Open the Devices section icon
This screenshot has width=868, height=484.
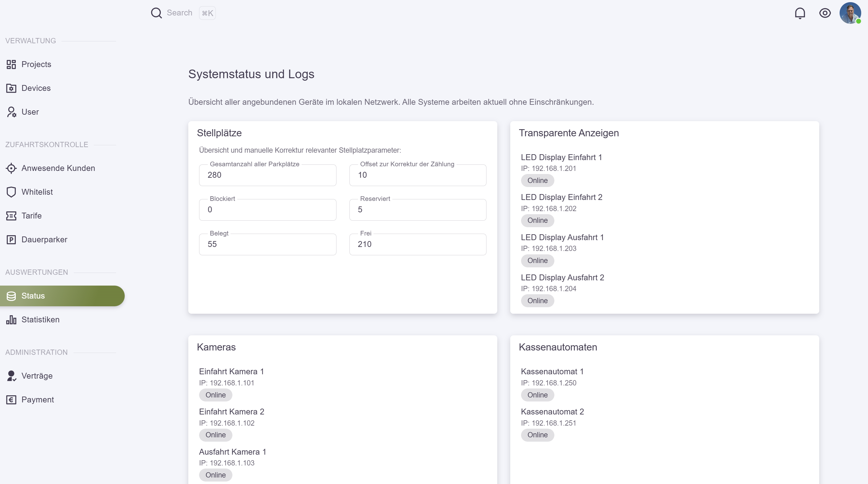11,88
